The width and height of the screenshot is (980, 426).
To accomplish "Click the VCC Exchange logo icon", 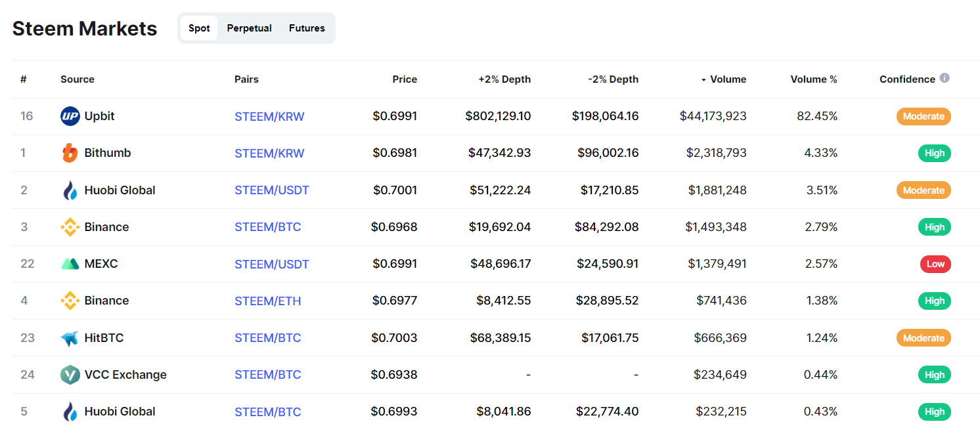I will coord(70,375).
